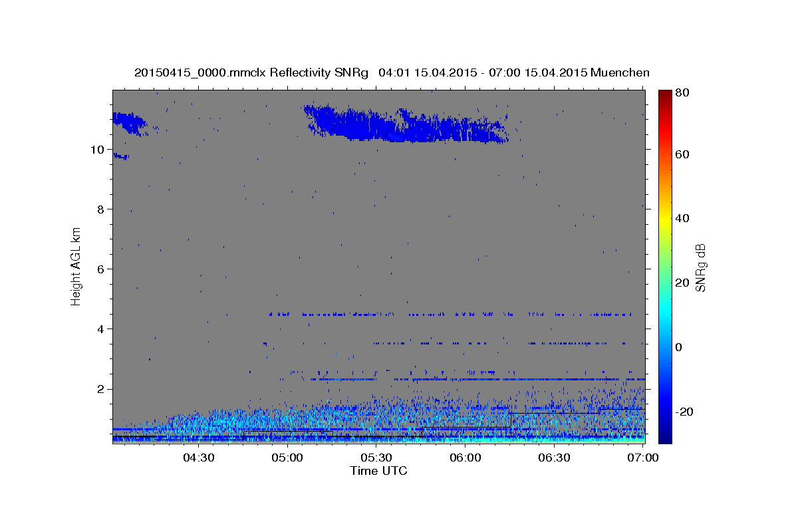Click the colorbar label '-20'
Viewport: 798px width, 532px height.
[x=683, y=412]
